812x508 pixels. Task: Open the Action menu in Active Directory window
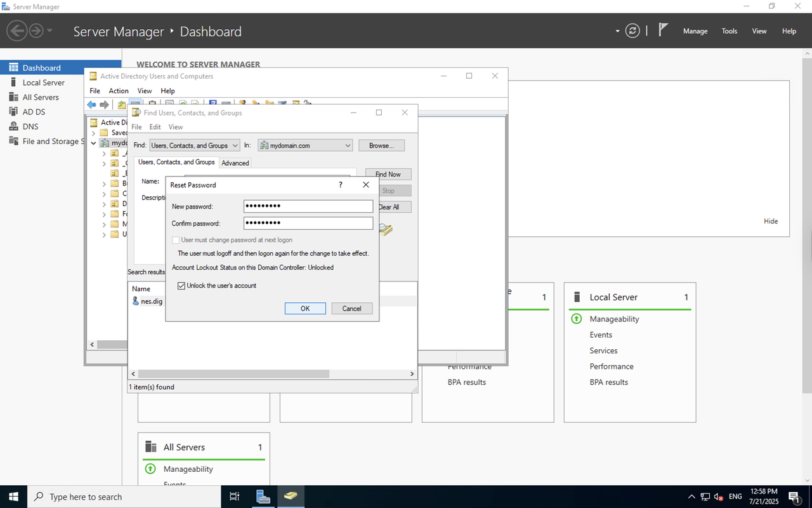click(119, 91)
